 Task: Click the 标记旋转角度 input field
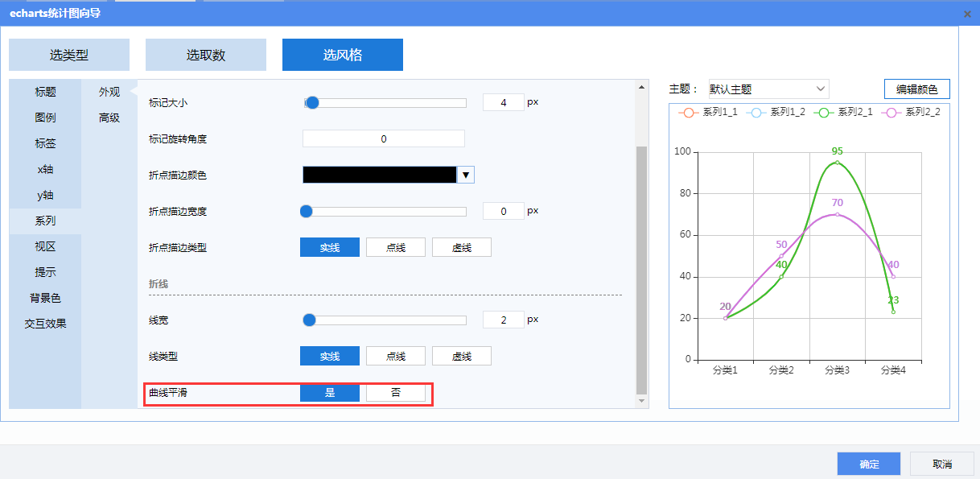(383, 138)
